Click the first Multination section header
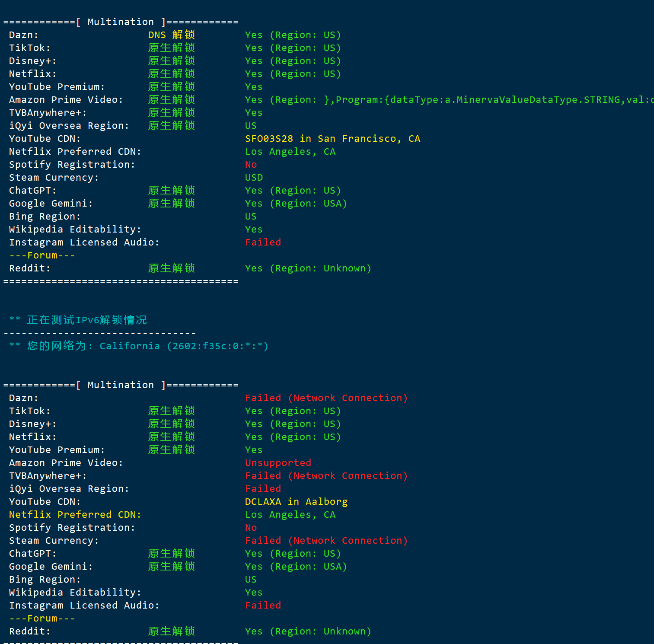Screen dimensions: 654x644 121,22
